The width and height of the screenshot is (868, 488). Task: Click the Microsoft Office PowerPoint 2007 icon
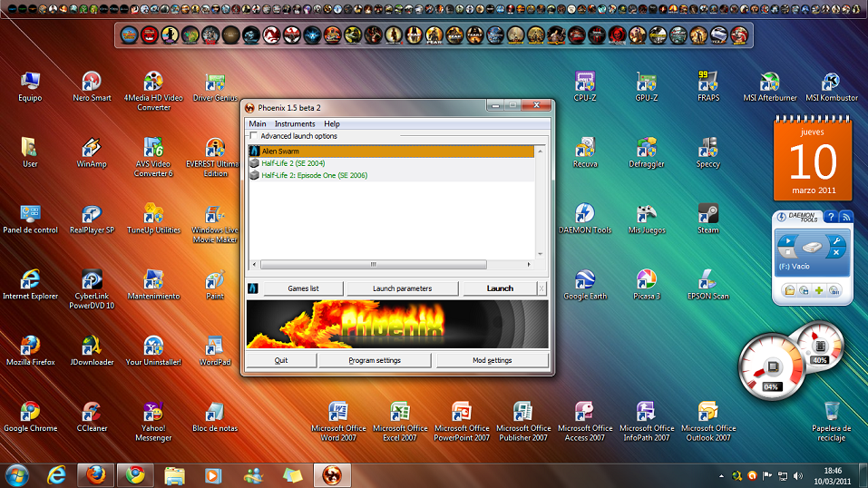tap(461, 421)
